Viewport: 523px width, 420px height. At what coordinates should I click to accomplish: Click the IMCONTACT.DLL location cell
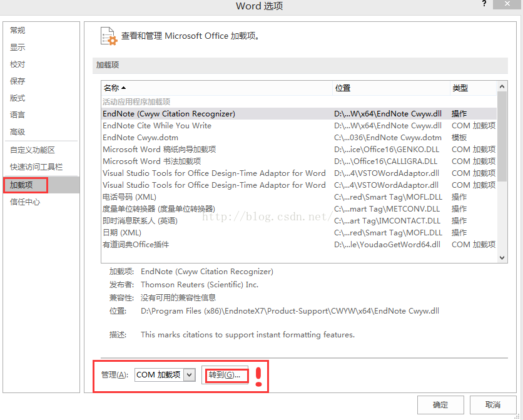387,221
